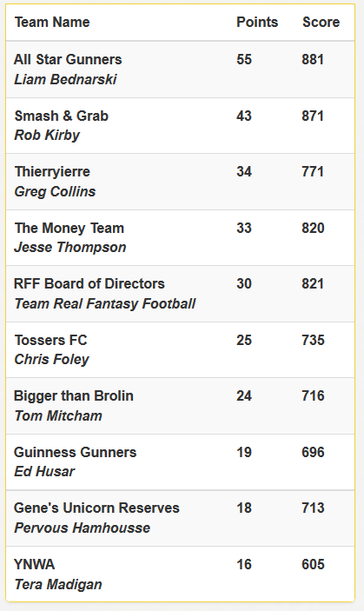This screenshot has width=364, height=611.
Task: Select Team Real Fantasy Football owner
Action: pyautogui.click(x=105, y=304)
